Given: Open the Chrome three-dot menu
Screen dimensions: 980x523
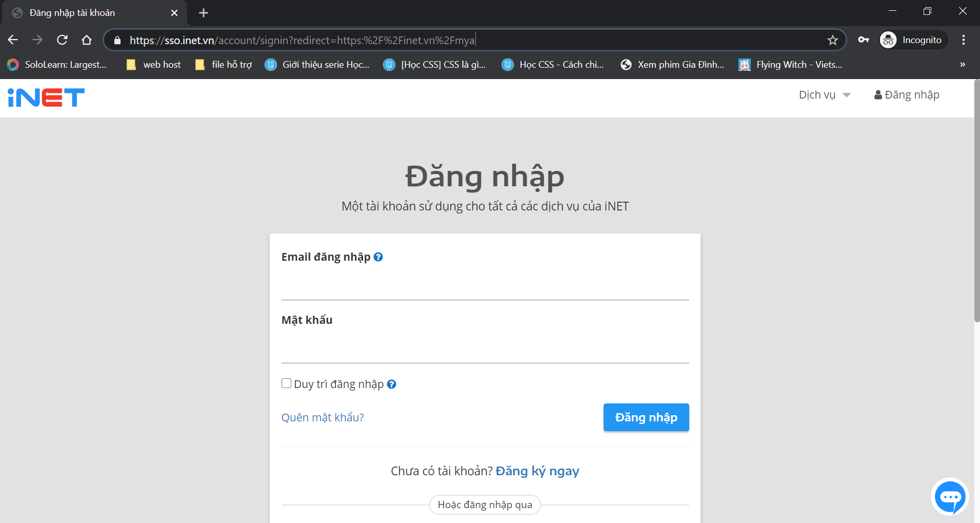Looking at the screenshot, I should pyautogui.click(x=964, y=40).
